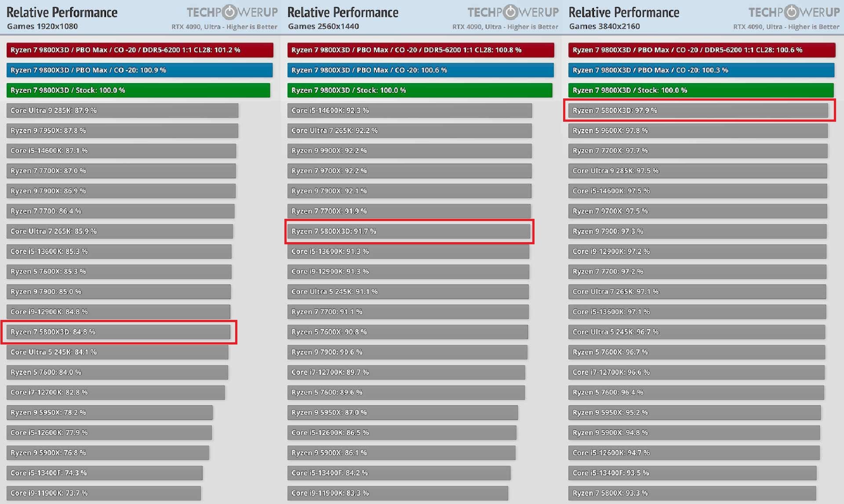
Task: Click TechPowerUp power logo in 1440p chart
Action: (x=510, y=12)
